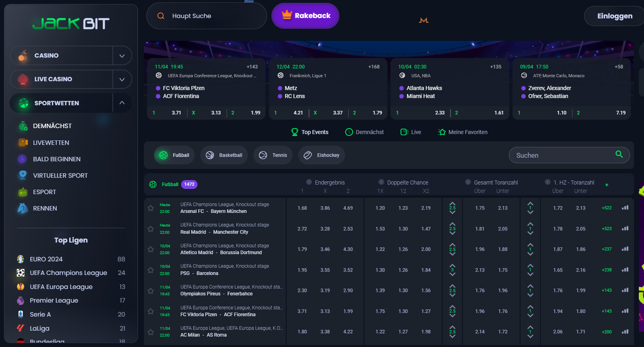Image resolution: width=644 pixels, height=347 pixels.
Task: Click the Rennen horse icon
Action: [23, 208]
